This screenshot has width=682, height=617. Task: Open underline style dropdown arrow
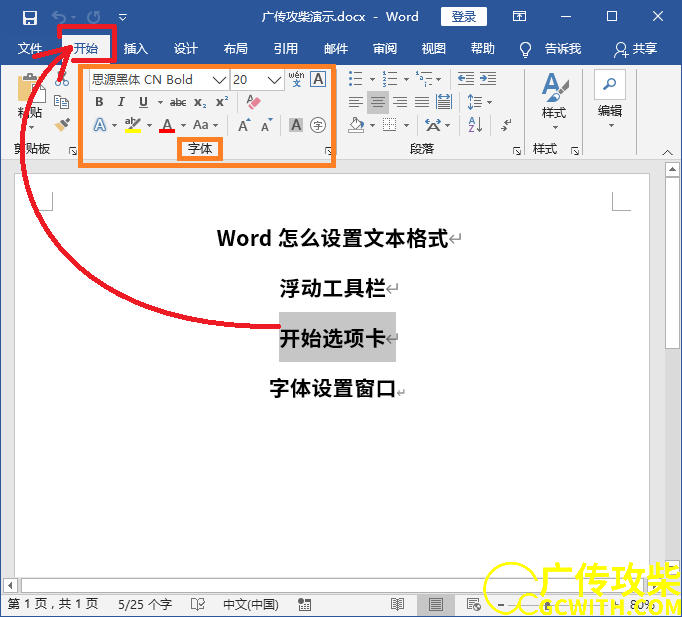coord(160,103)
